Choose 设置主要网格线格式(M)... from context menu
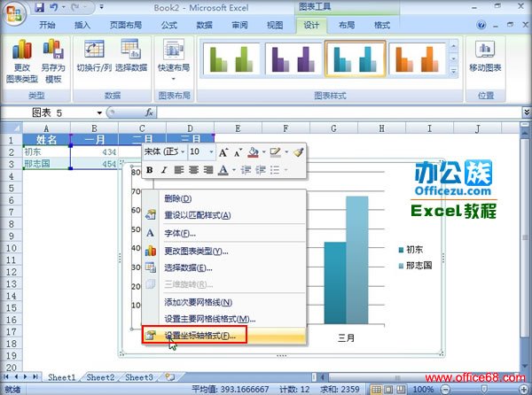532x395 pixels. click(224, 319)
